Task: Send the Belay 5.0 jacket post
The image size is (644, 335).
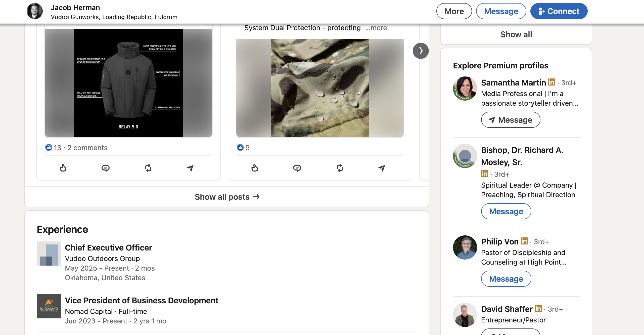Action: click(x=190, y=168)
